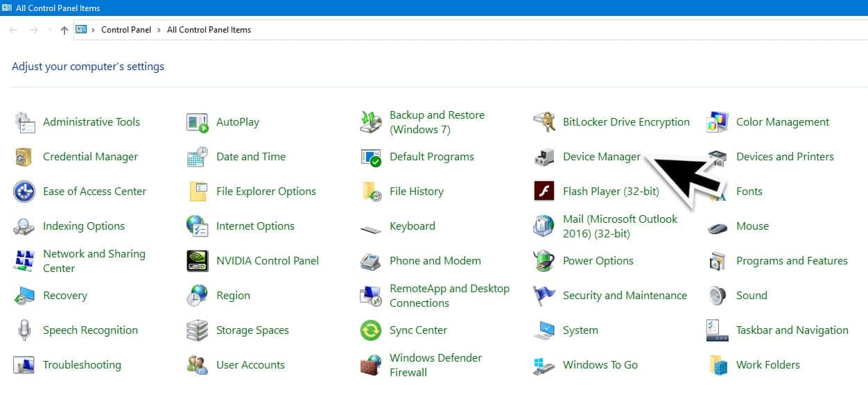Click the Keyboard icon

click(x=371, y=228)
